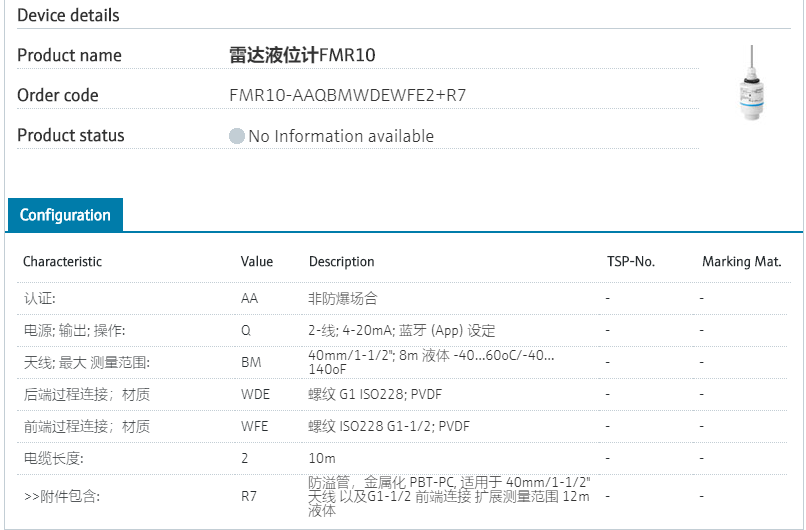Click the Description column header

coord(341,262)
